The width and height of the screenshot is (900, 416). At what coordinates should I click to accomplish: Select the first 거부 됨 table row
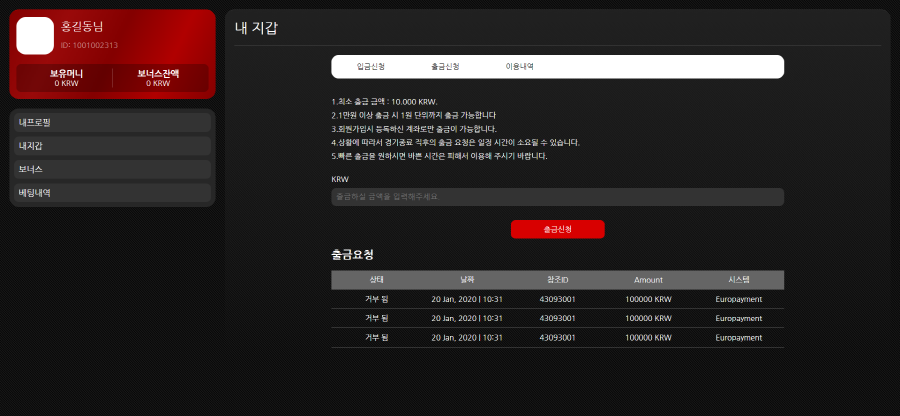pyautogui.click(x=557, y=299)
